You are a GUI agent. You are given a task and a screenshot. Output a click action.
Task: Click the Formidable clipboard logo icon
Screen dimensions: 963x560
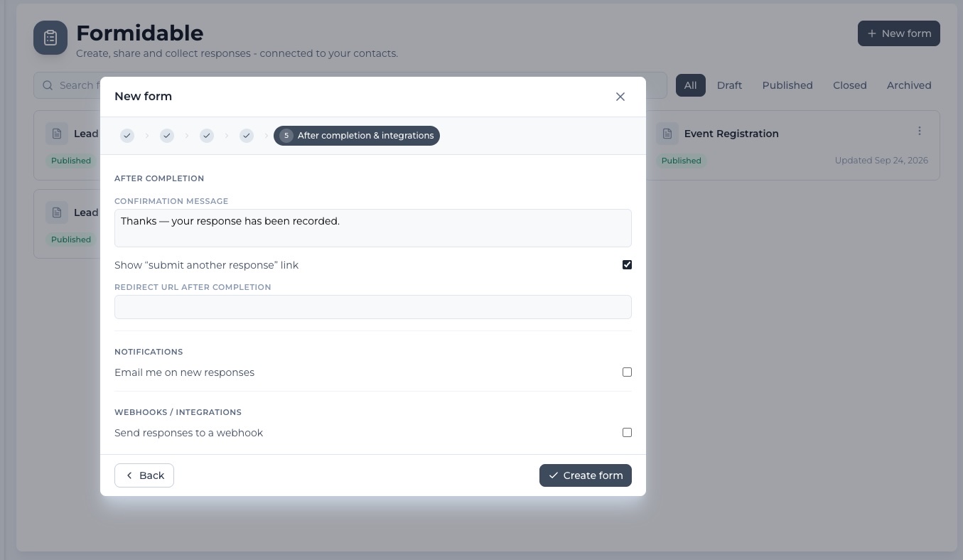coord(50,38)
